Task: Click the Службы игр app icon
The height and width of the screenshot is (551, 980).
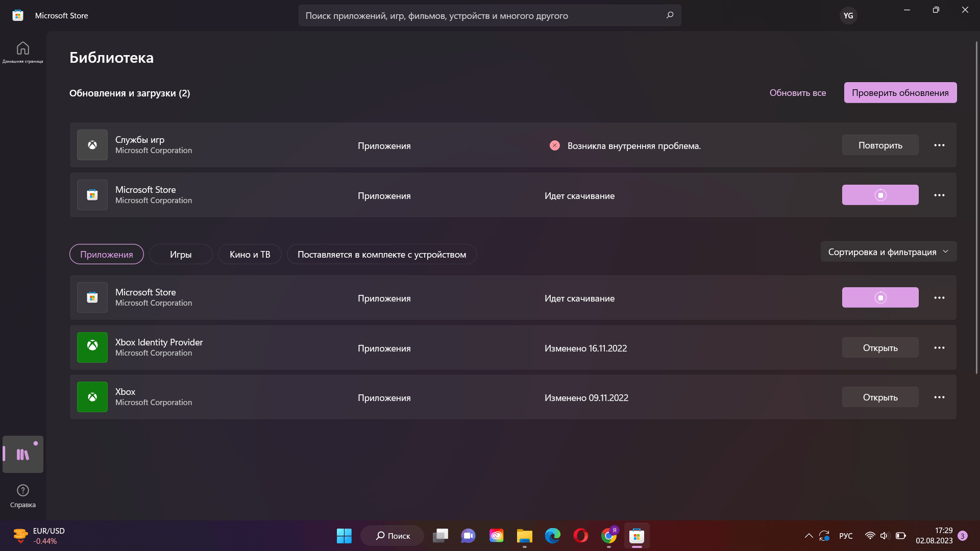Action: click(x=92, y=145)
